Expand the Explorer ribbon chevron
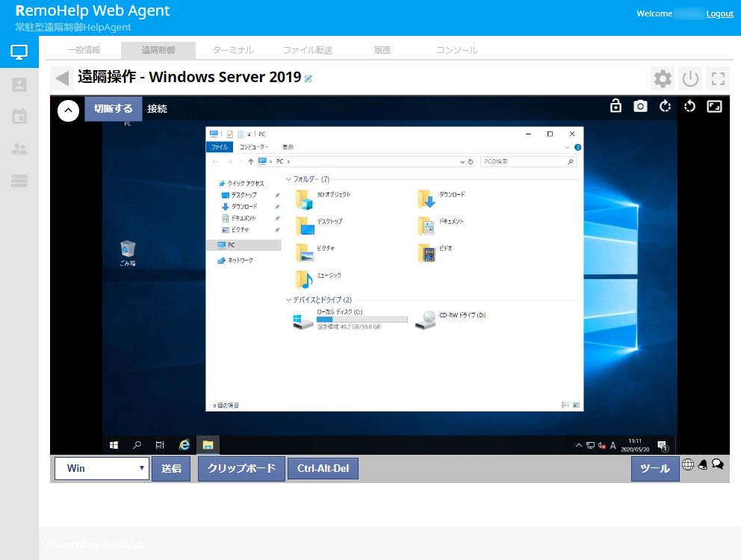This screenshot has width=741, height=560. [567, 147]
